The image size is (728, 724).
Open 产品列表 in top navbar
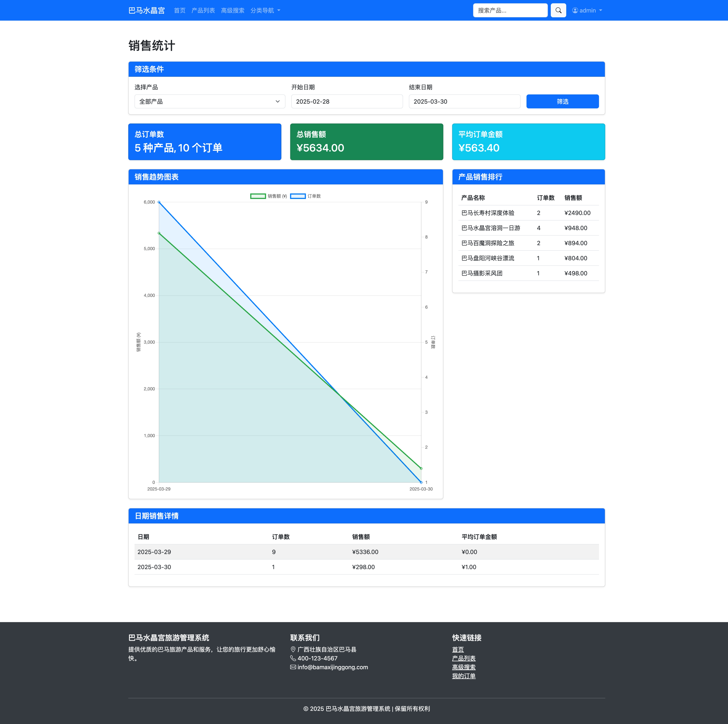(203, 11)
